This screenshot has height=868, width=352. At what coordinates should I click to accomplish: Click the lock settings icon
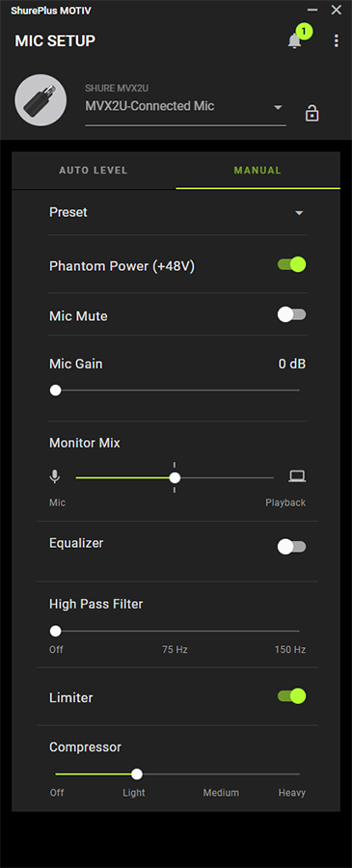312,113
